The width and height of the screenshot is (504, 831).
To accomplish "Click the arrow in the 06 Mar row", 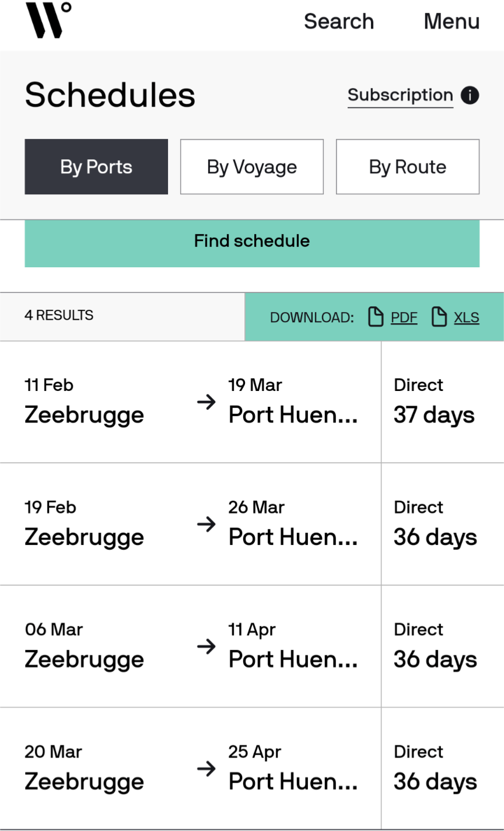I will coord(206,647).
